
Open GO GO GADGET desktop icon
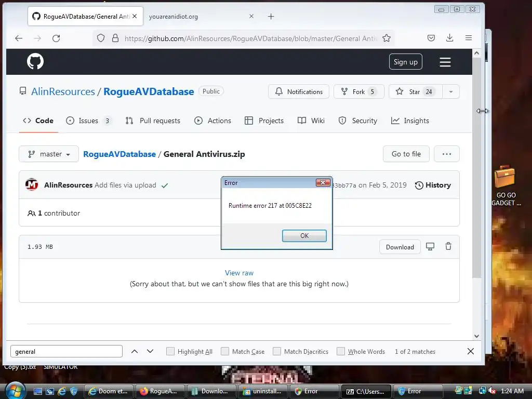(x=506, y=185)
